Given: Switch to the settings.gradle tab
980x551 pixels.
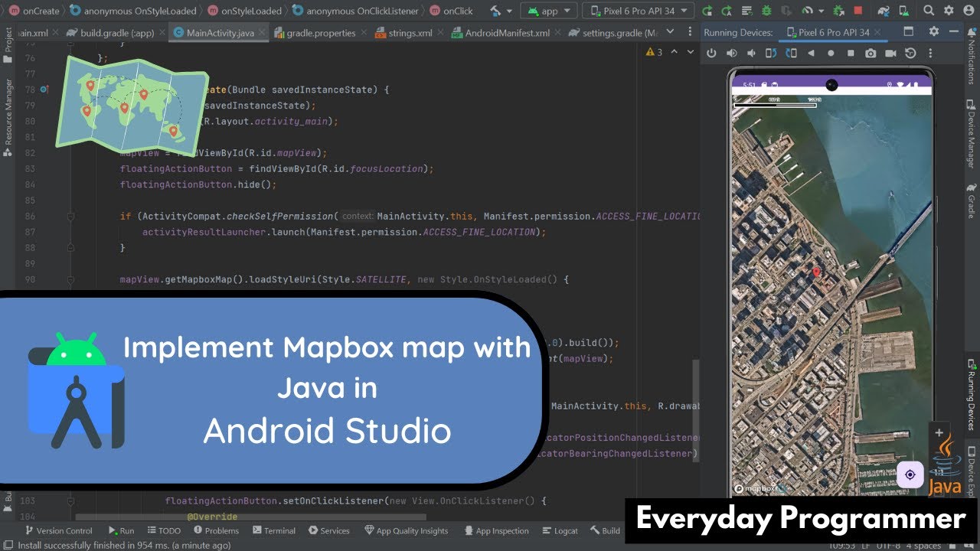Looking at the screenshot, I should (613, 33).
